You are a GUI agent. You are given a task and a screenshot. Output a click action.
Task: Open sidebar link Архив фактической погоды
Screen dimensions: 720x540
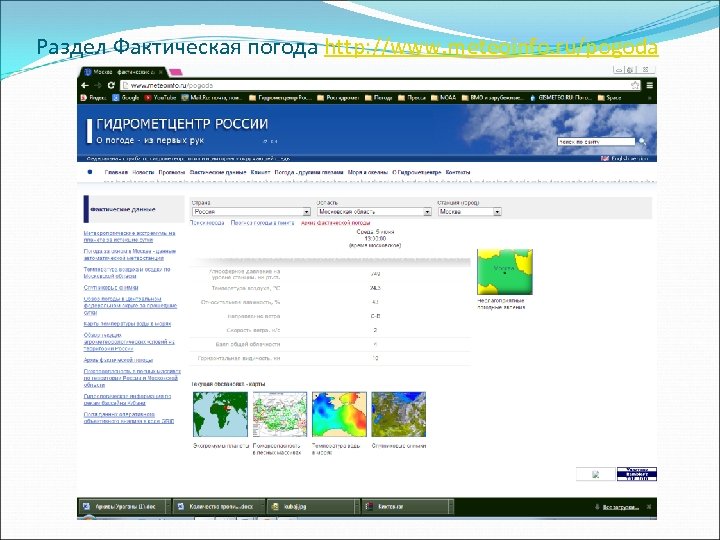click(118, 360)
